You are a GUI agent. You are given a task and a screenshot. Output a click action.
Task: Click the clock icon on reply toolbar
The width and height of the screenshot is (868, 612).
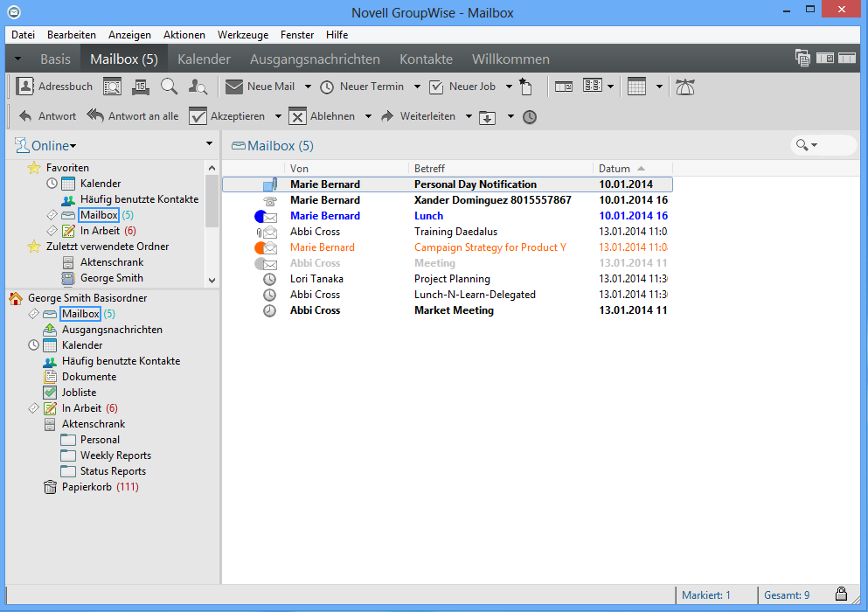tap(530, 117)
